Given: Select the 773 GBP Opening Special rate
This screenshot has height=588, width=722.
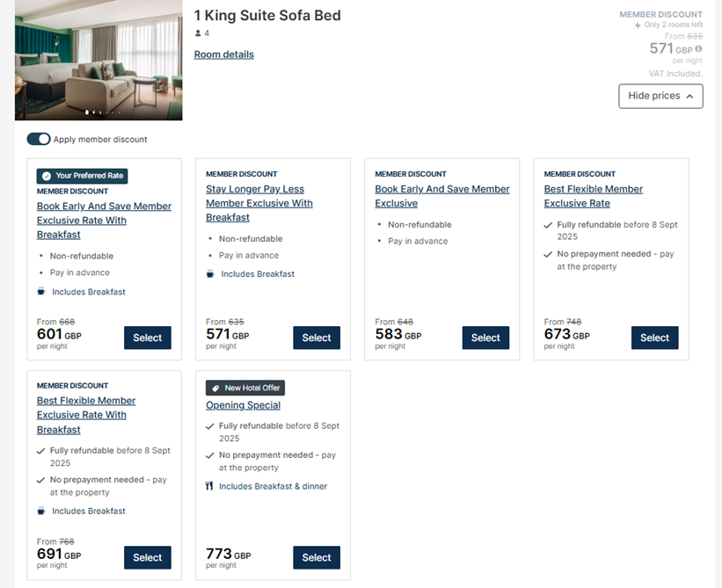Looking at the screenshot, I should coord(317,557).
